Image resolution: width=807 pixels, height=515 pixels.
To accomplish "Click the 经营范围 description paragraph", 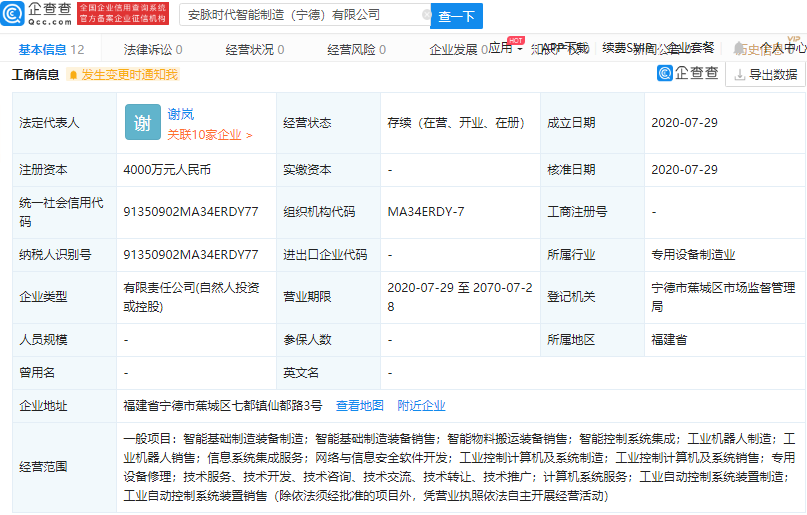I will 459,467.
